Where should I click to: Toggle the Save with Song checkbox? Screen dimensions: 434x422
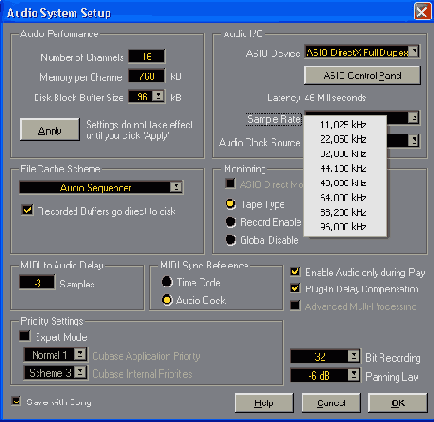16,401
